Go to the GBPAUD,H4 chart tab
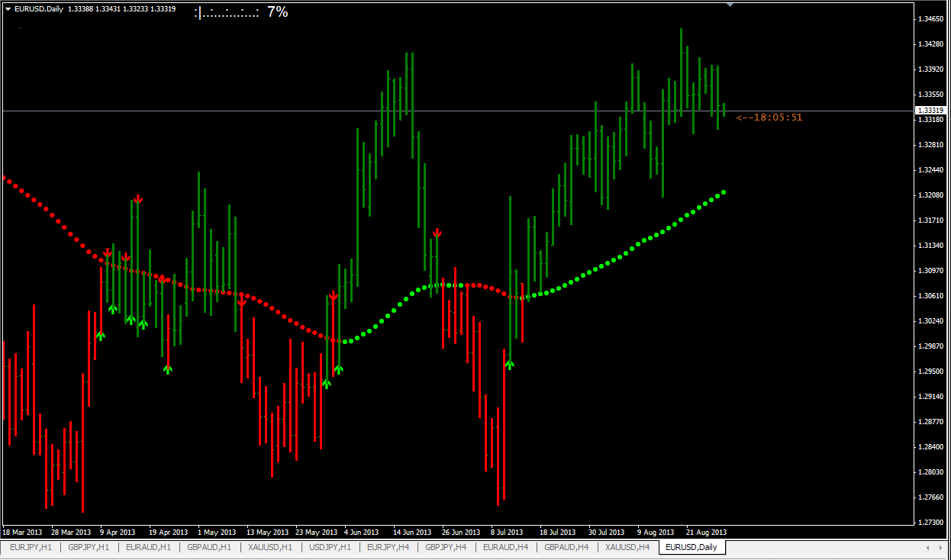951x560 pixels. click(x=566, y=547)
